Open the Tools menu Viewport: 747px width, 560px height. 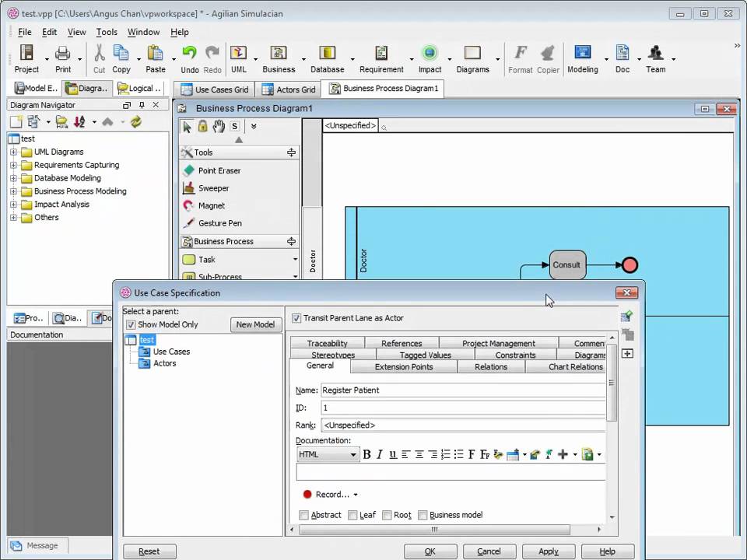107,32
